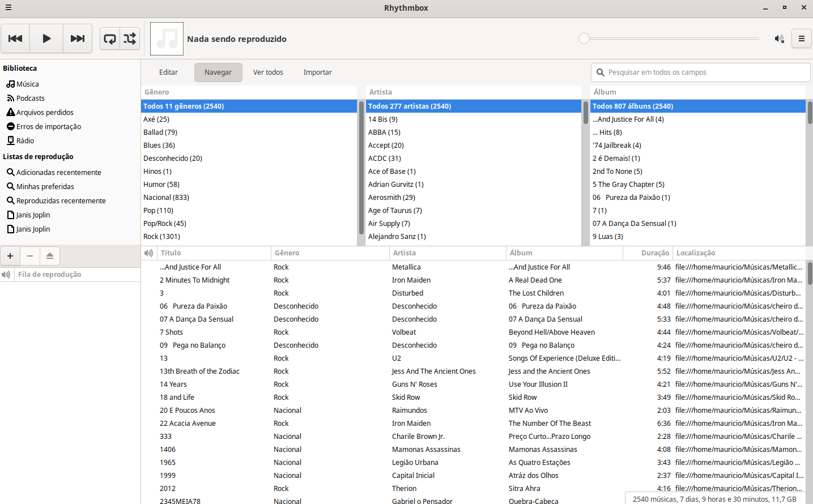Image resolution: width=813 pixels, height=504 pixels.
Task: Sort genre browser by Gênero header
Action: (249, 92)
